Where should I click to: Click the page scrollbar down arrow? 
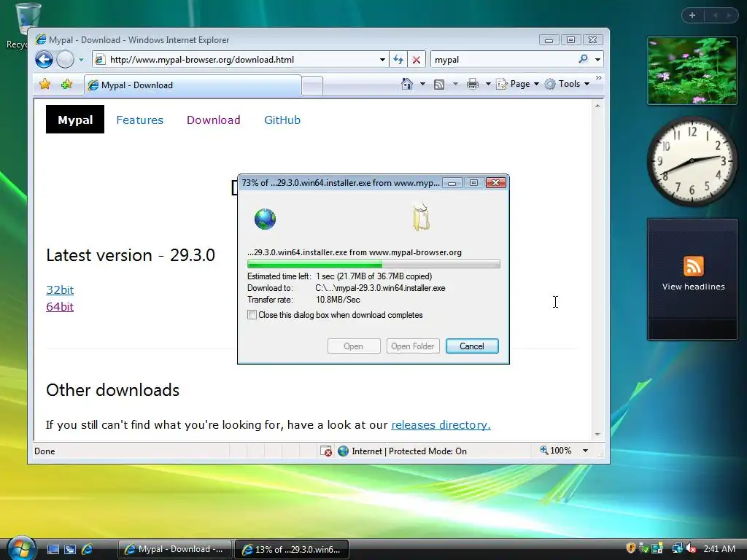597,435
